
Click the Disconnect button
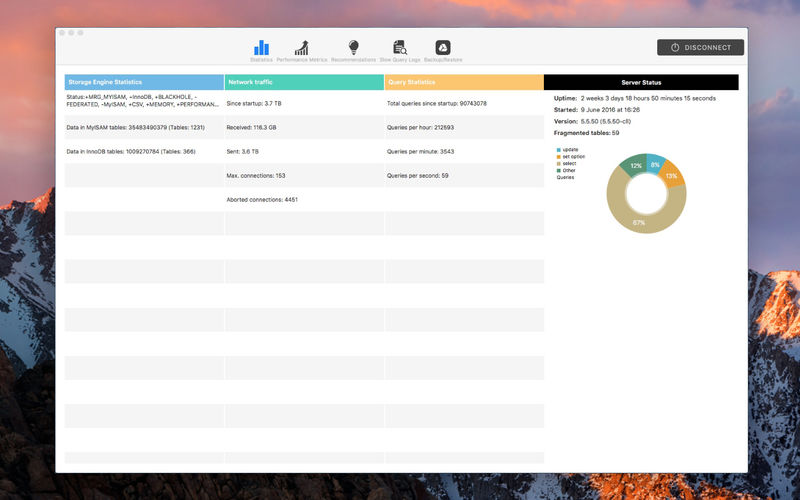(700, 47)
